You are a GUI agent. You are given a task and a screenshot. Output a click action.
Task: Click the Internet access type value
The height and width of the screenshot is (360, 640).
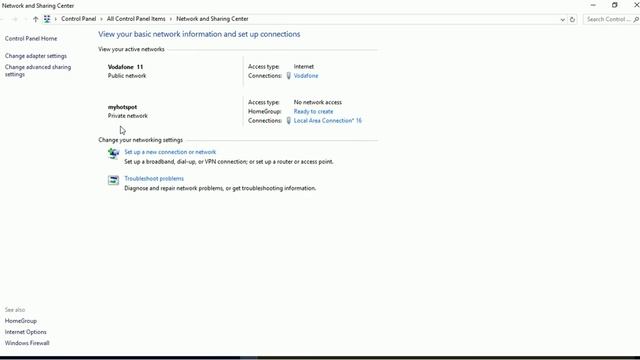pos(304,67)
